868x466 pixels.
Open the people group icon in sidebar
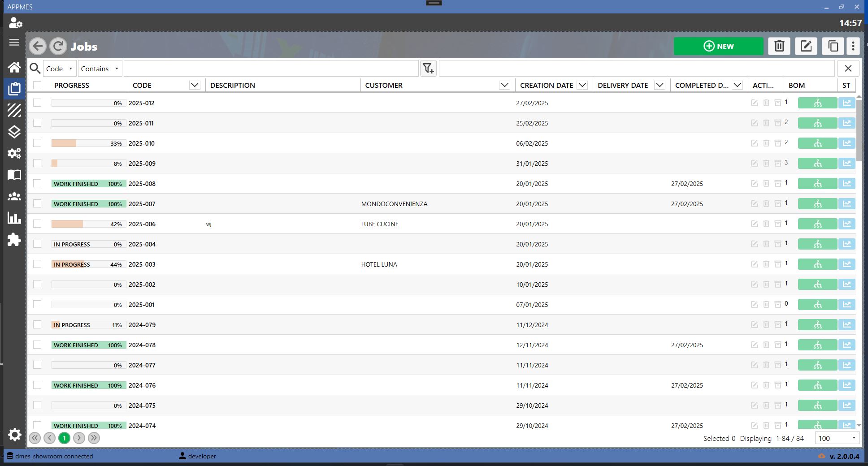[x=14, y=196]
